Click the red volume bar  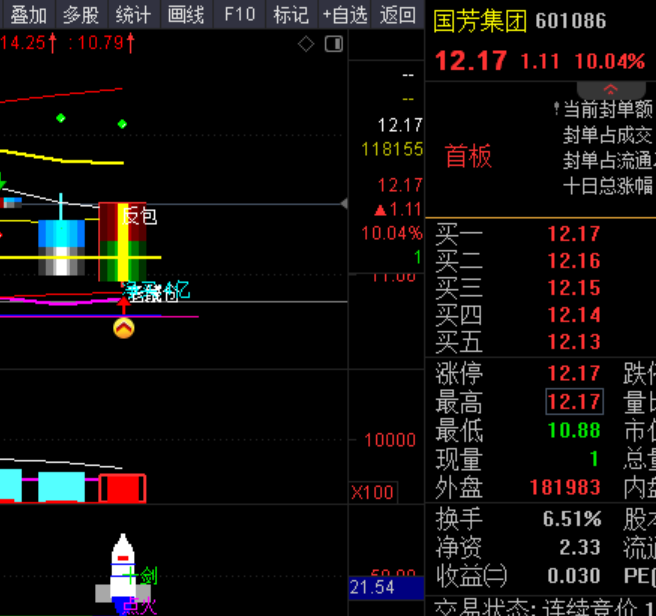pos(123,488)
